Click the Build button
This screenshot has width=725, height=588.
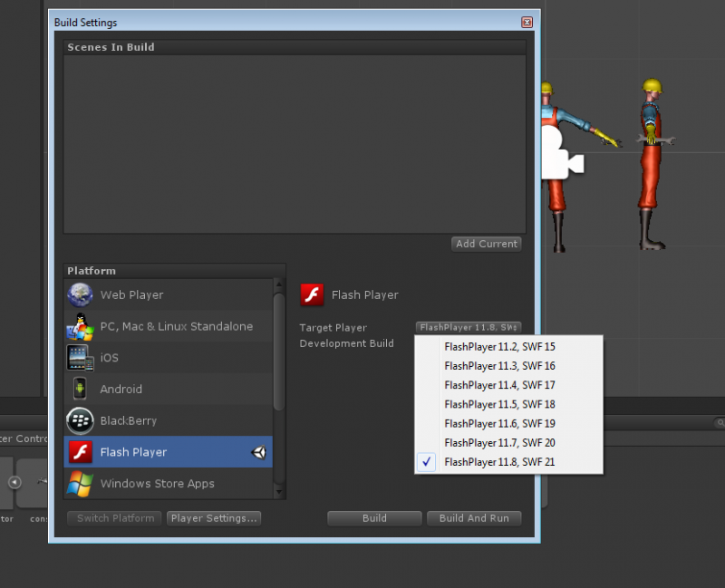coord(374,518)
